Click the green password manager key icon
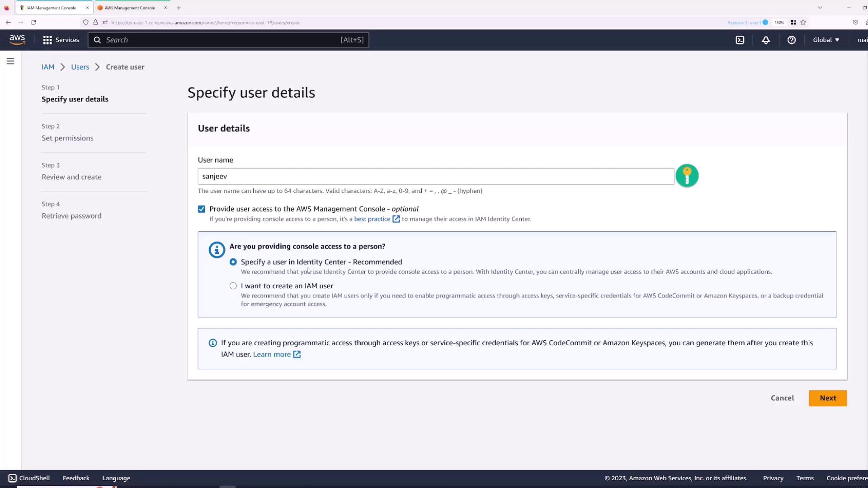Screen dimensions: 868x488 [687, 176]
